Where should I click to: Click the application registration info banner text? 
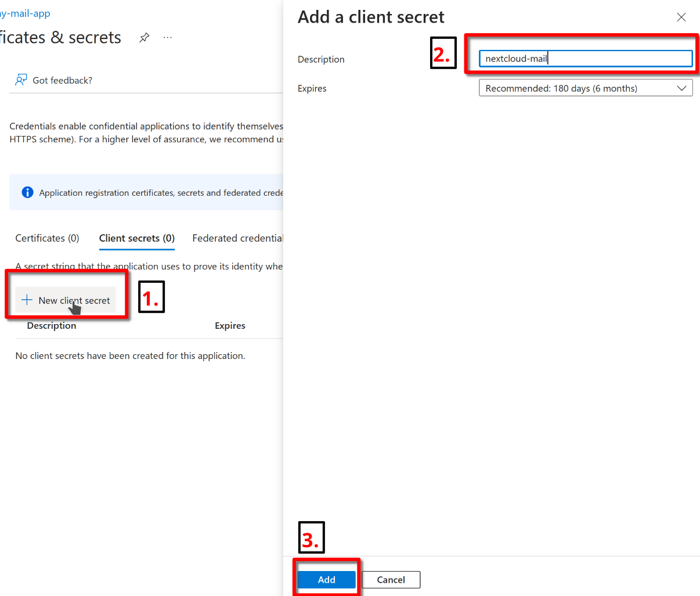161,193
